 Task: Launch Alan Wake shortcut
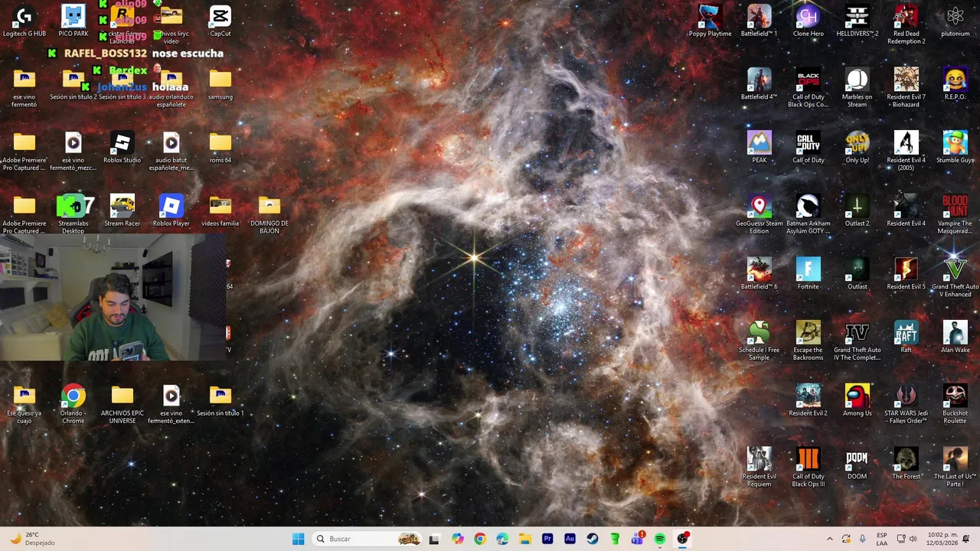click(x=955, y=337)
